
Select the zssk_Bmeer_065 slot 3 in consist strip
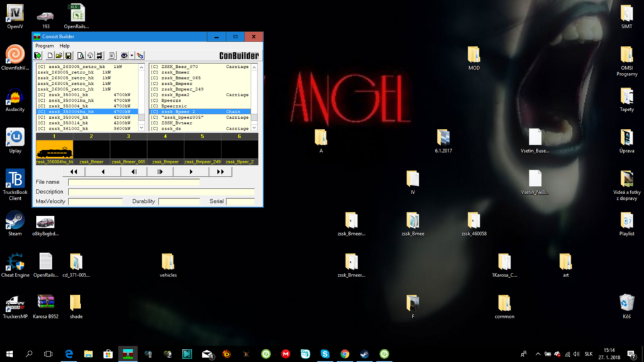point(128,152)
